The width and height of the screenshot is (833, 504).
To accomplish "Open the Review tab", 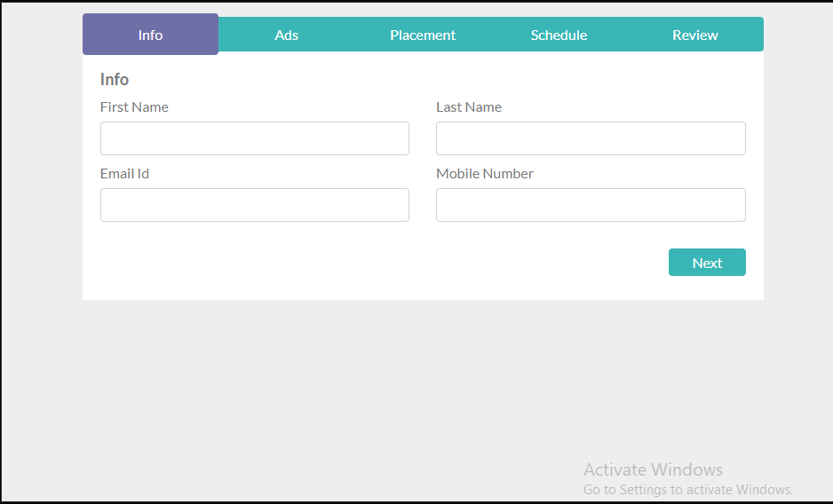I will pyautogui.click(x=695, y=35).
